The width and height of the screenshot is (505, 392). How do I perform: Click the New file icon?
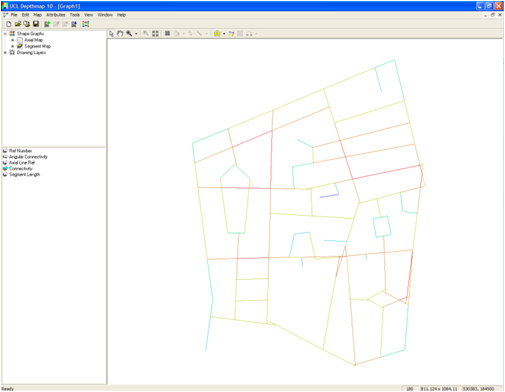point(9,24)
